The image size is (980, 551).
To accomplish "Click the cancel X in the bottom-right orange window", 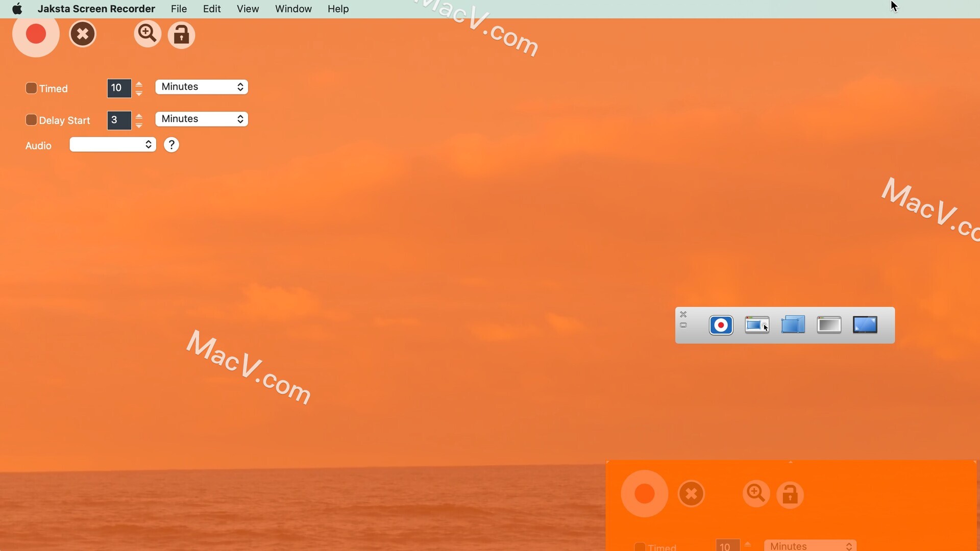I will click(x=692, y=494).
